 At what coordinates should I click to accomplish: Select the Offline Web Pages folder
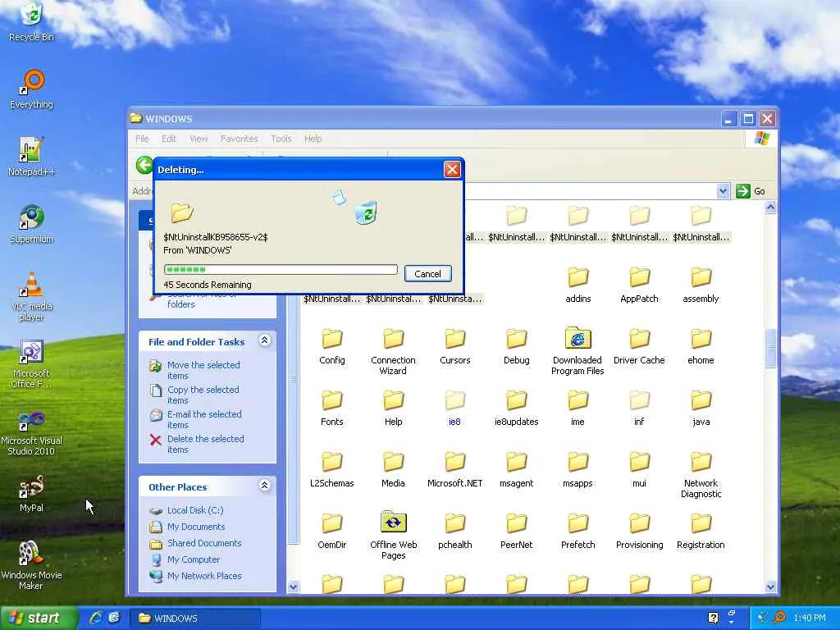(393, 536)
